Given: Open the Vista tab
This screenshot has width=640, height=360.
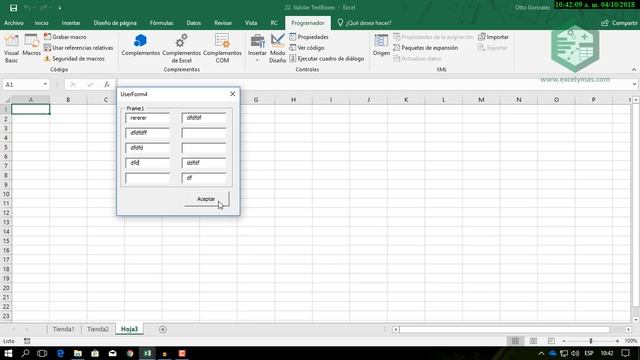Looking at the screenshot, I should tap(251, 23).
